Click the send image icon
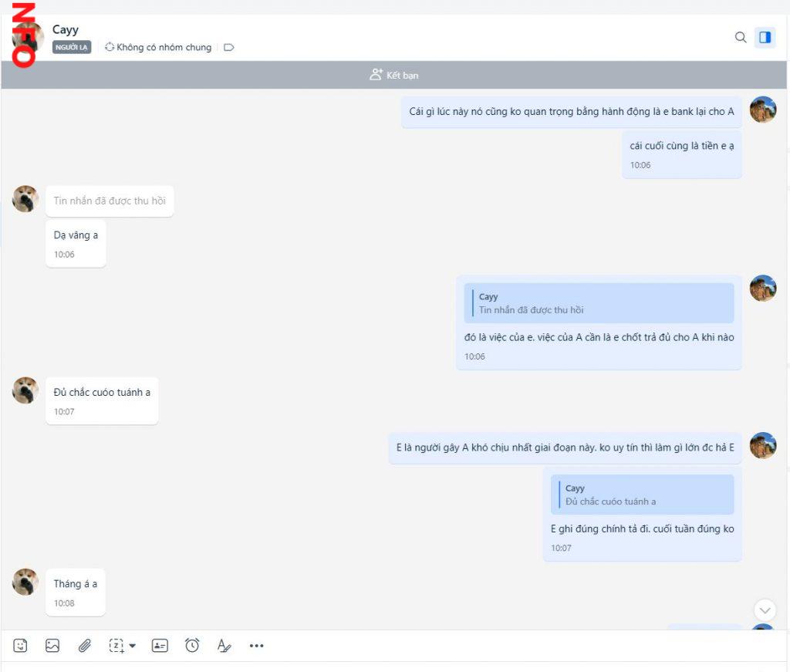The height and width of the screenshot is (672, 790). coord(52,646)
